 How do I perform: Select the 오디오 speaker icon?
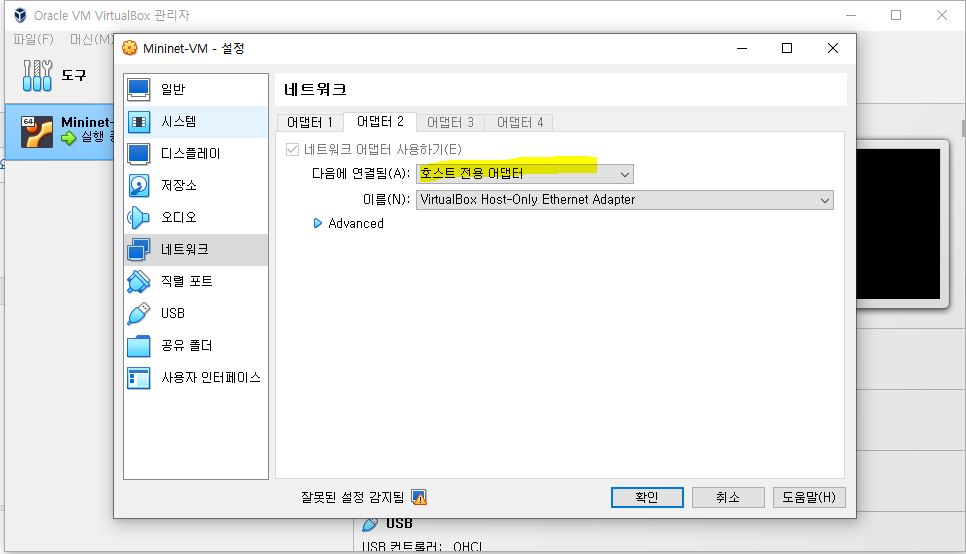pos(139,218)
